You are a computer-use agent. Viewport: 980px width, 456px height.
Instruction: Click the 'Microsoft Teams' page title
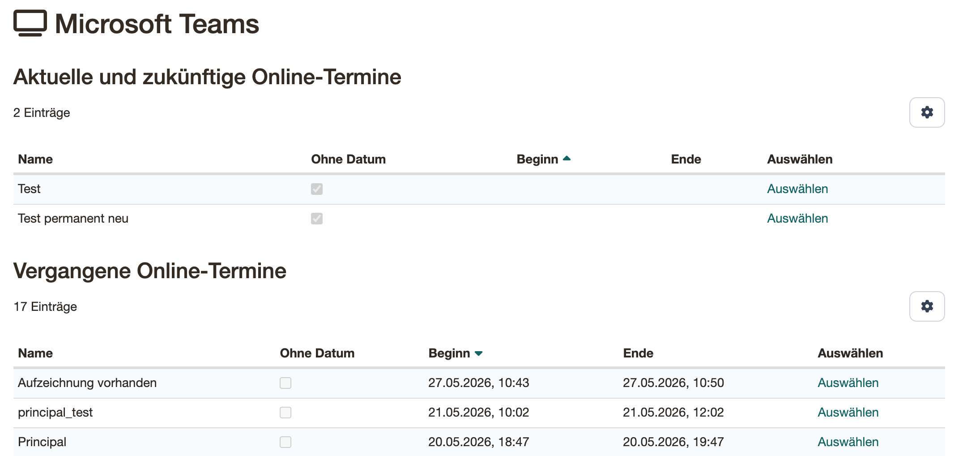157,24
